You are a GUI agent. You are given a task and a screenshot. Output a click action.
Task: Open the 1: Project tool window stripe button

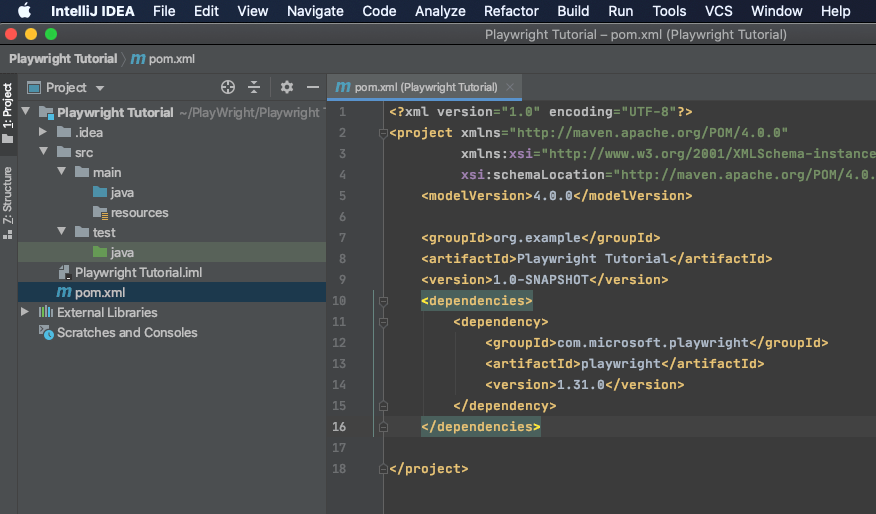point(7,112)
